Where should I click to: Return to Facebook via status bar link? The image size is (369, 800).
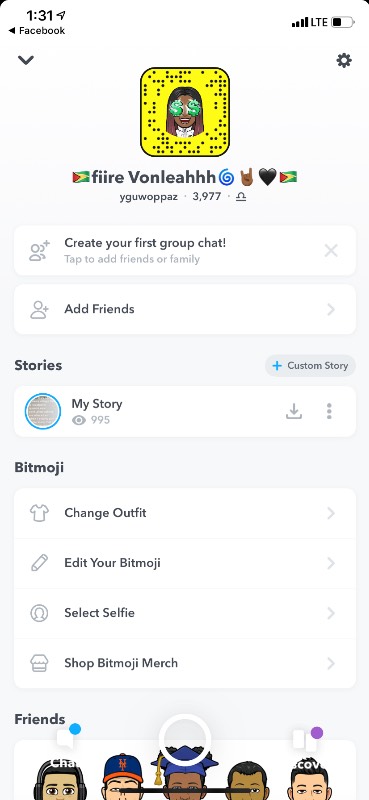point(37,31)
